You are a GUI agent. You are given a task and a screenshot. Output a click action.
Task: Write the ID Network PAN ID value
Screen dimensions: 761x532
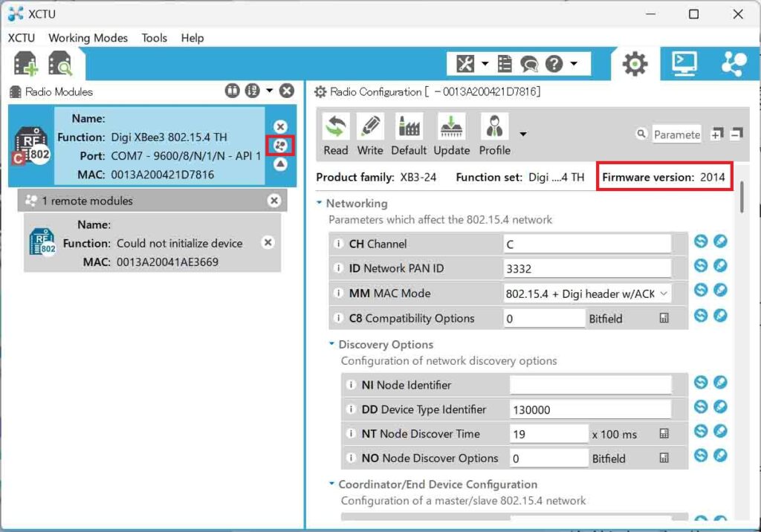720,265
